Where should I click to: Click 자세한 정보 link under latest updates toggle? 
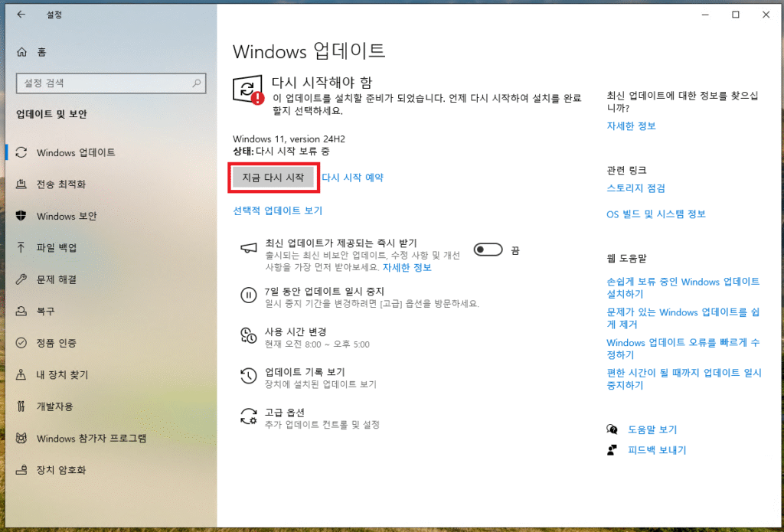(407, 267)
